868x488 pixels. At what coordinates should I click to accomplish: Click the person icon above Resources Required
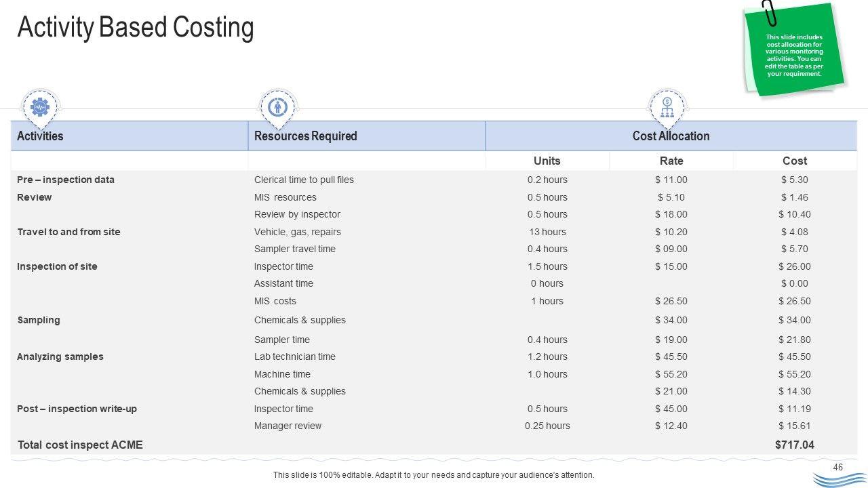pos(277,107)
